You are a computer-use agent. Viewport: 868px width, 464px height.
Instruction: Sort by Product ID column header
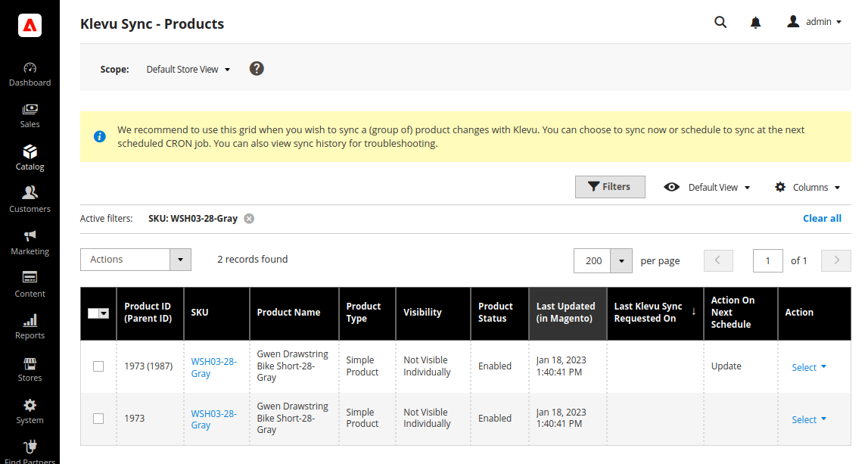click(150, 313)
